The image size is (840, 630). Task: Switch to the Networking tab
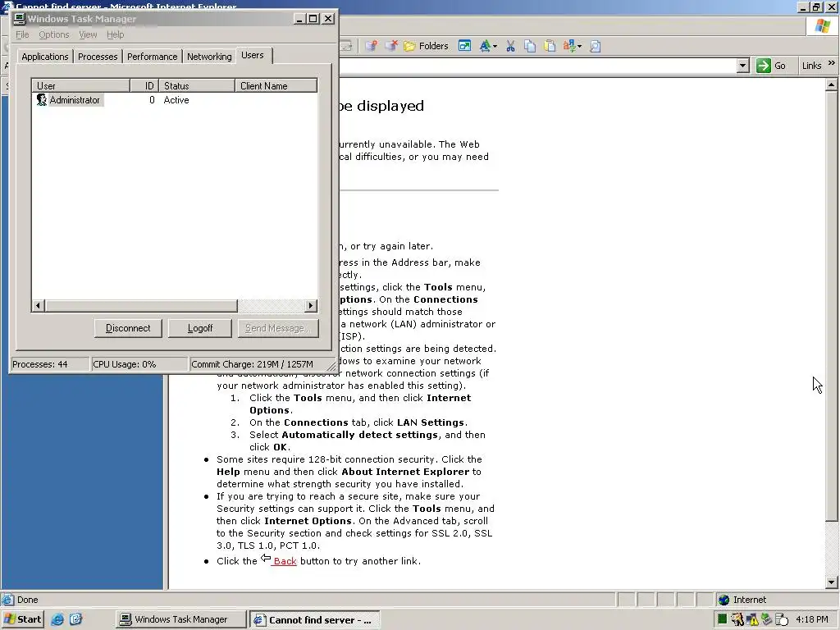209,57
